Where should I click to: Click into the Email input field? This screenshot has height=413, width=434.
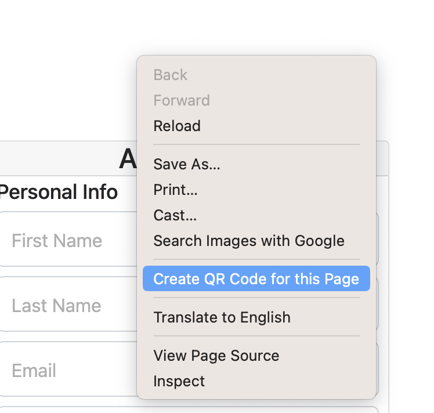(x=68, y=369)
